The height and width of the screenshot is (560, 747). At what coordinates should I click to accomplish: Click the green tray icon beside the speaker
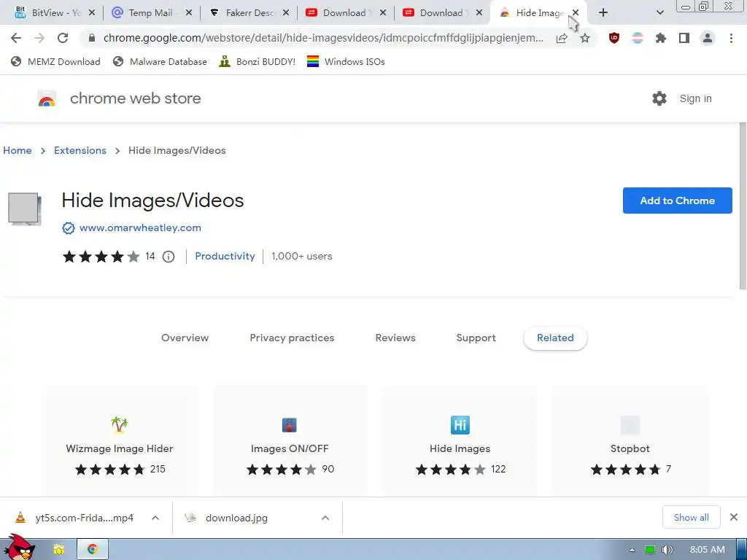650,550
